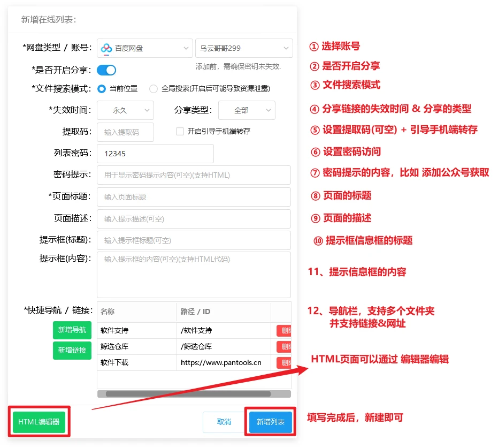Screen dimensions: 498x448
Task: Open the 分享类型 全部 dropdown
Action: click(x=247, y=110)
